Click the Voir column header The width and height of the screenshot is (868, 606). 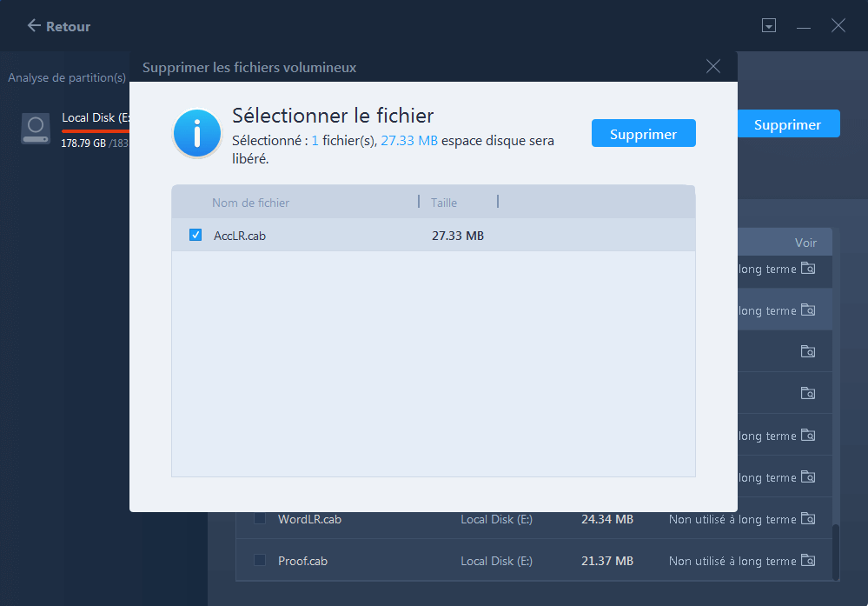coord(805,243)
